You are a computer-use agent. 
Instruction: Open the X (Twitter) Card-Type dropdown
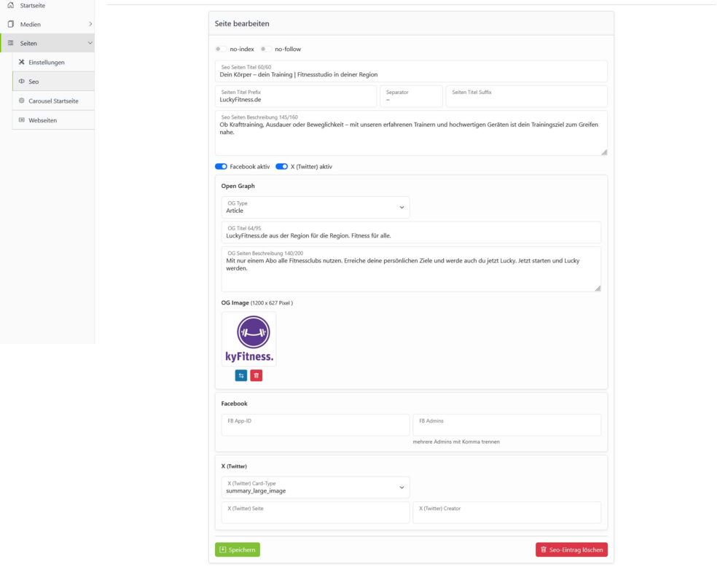click(x=316, y=488)
